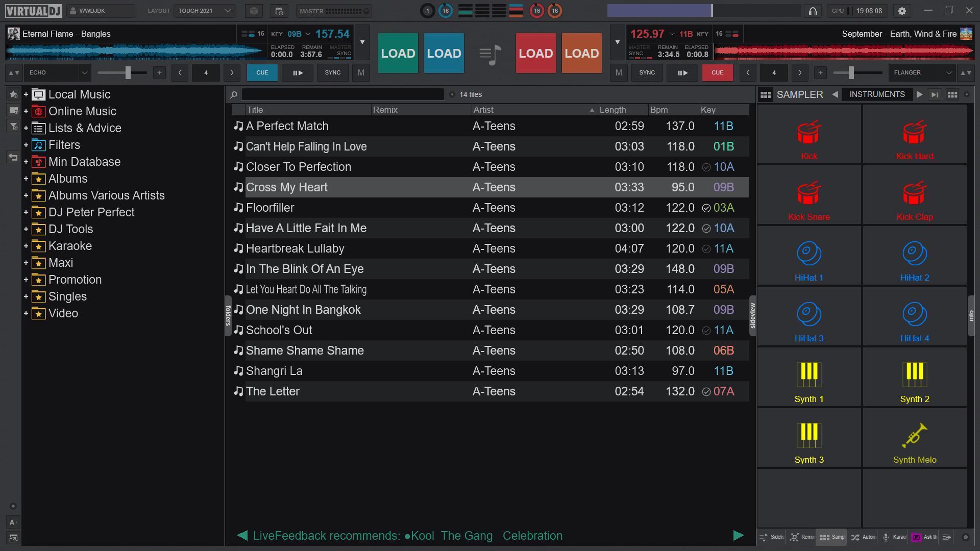
Task: Expand the DJ Tools folder
Action: 26,230
